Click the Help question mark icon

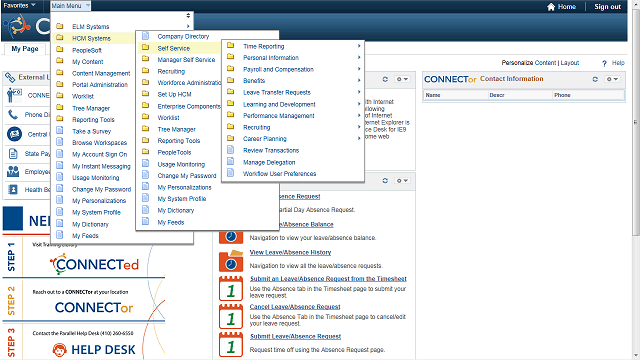tap(604, 63)
